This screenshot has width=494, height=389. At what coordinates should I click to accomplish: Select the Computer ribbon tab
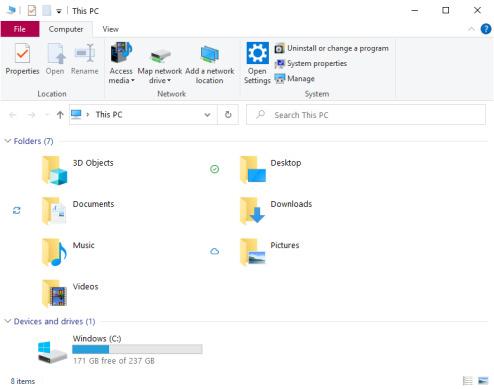point(66,29)
